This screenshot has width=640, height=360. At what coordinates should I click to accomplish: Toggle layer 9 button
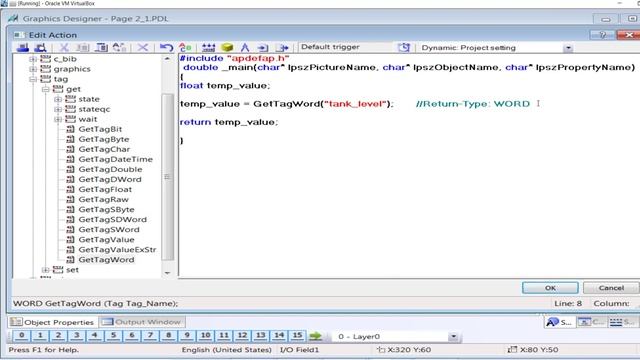(x=187, y=336)
